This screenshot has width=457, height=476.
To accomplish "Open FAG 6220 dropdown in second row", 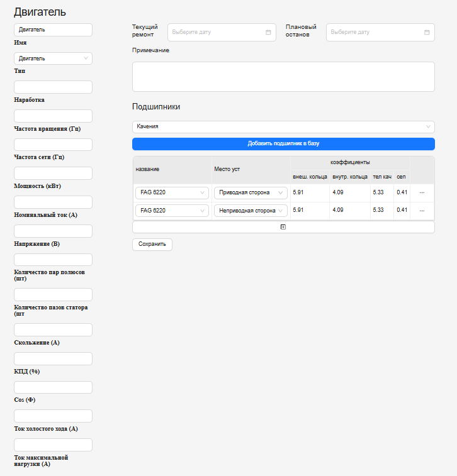I will [x=171, y=210].
